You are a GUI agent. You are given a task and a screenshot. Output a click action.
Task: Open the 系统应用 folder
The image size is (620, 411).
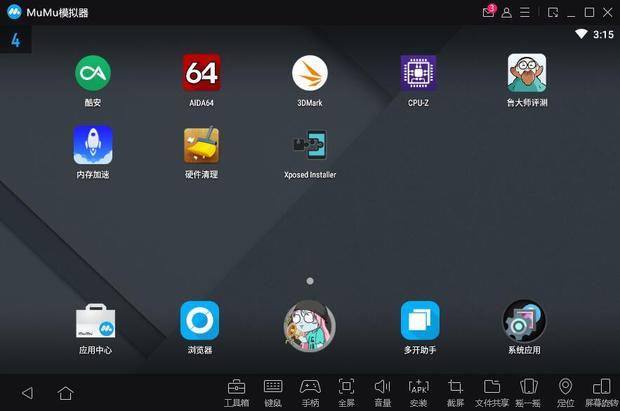click(x=524, y=321)
